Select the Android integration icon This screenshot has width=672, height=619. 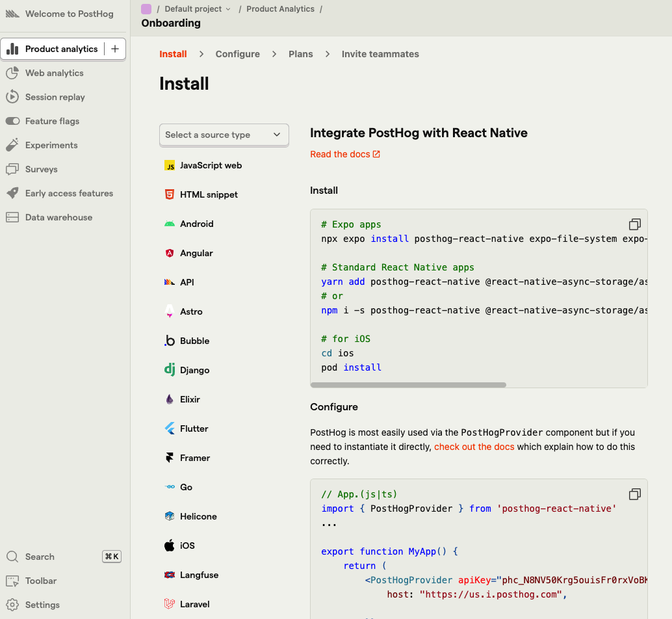(x=169, y=224)
